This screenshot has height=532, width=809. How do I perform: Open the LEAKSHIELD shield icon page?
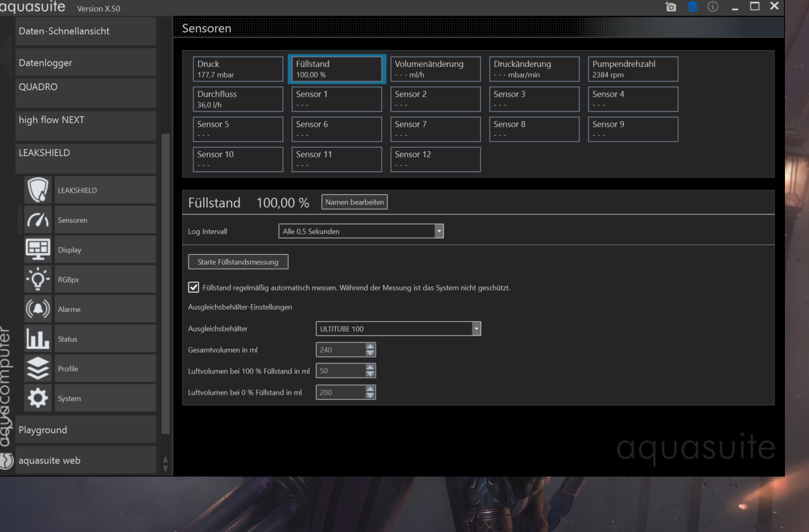pyautogui.click(x=37, y=190)
